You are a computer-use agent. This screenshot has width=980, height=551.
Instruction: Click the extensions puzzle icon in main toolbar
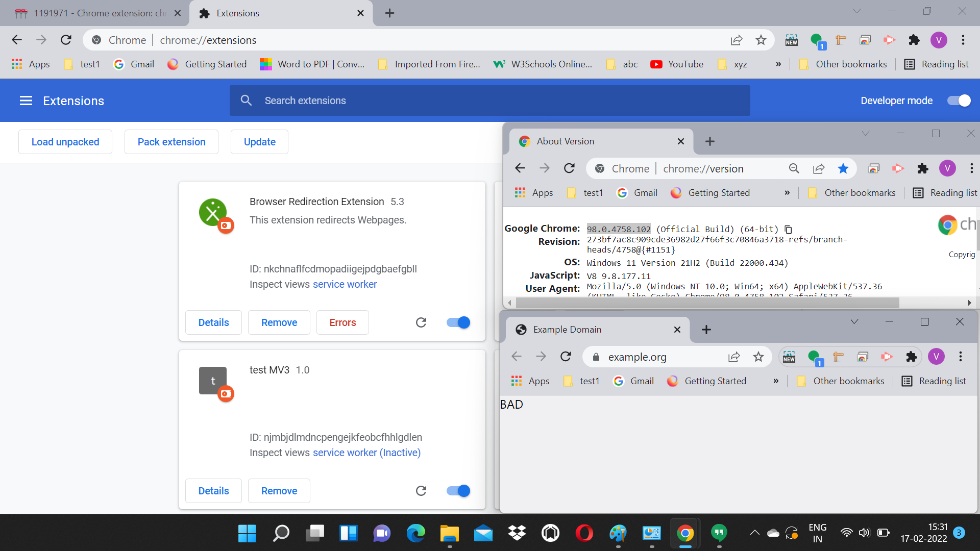coord(914,40)
